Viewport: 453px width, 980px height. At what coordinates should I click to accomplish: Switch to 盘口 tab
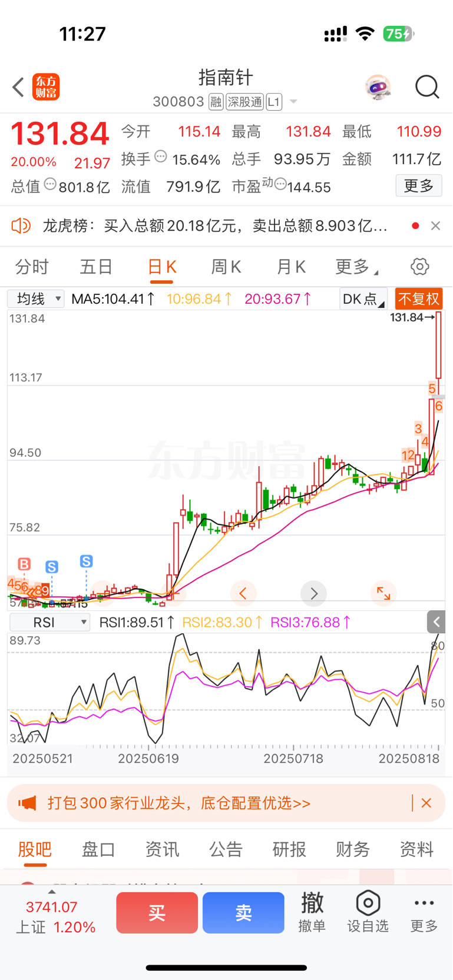click(98, 849)
